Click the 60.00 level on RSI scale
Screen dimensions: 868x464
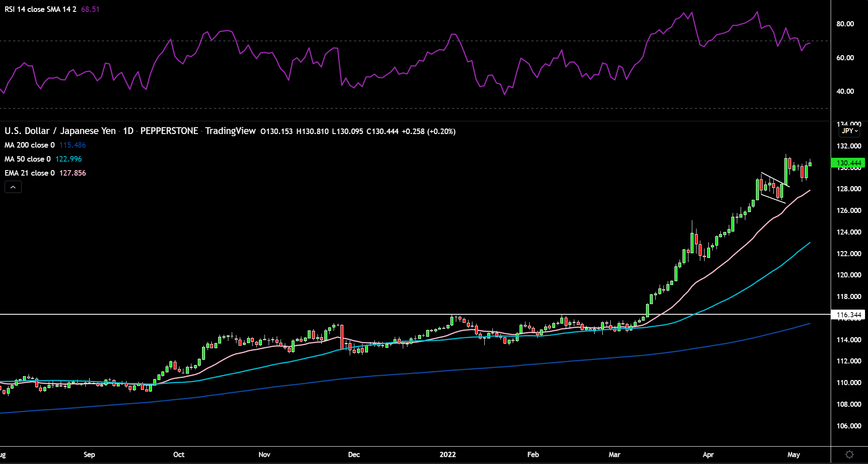point(845,58)
